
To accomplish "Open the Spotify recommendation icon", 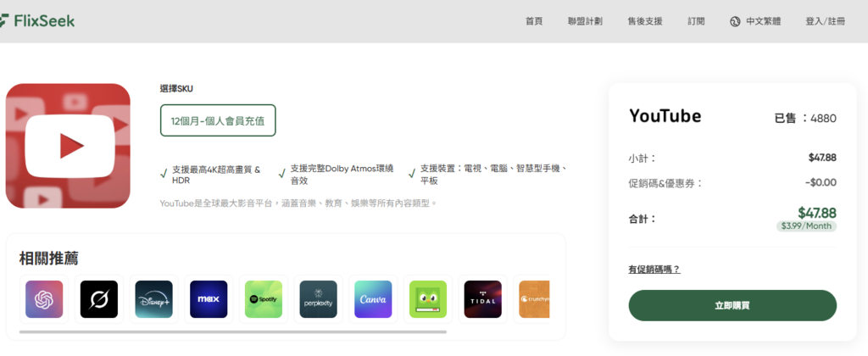I will tap(264, 299).
